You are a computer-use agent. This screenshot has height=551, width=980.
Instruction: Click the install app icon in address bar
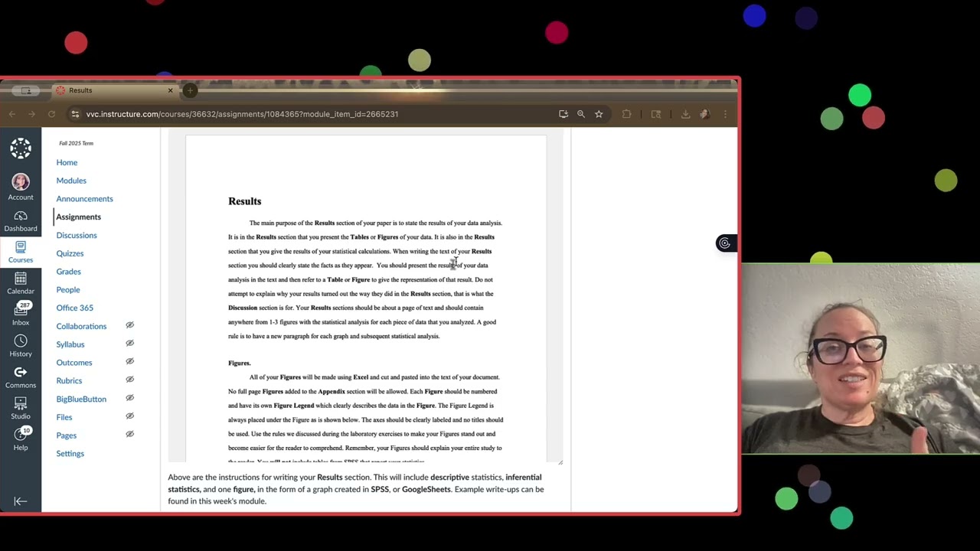tap(563, 114)
